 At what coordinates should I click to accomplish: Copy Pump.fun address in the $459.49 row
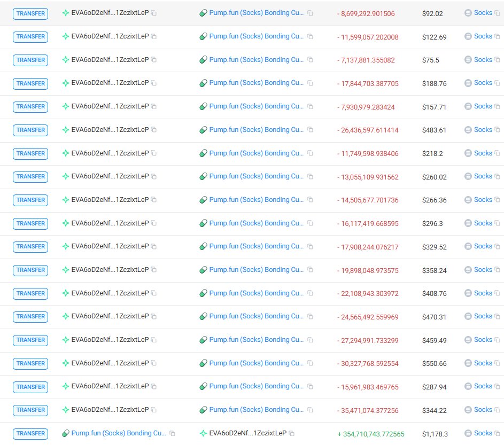point(310,340)
